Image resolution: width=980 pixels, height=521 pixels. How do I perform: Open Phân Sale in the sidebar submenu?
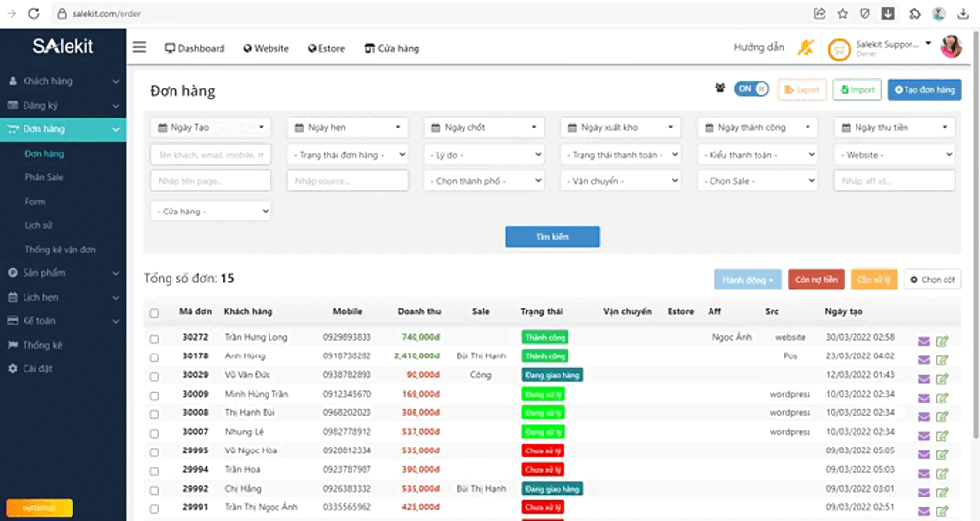[x=44, y=177]
